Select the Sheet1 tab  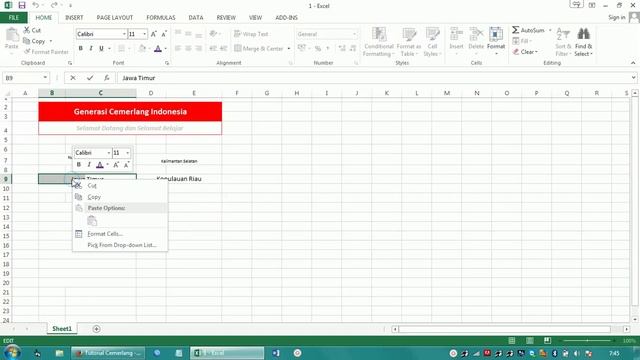pyautogui.click(x=62, y=329)
